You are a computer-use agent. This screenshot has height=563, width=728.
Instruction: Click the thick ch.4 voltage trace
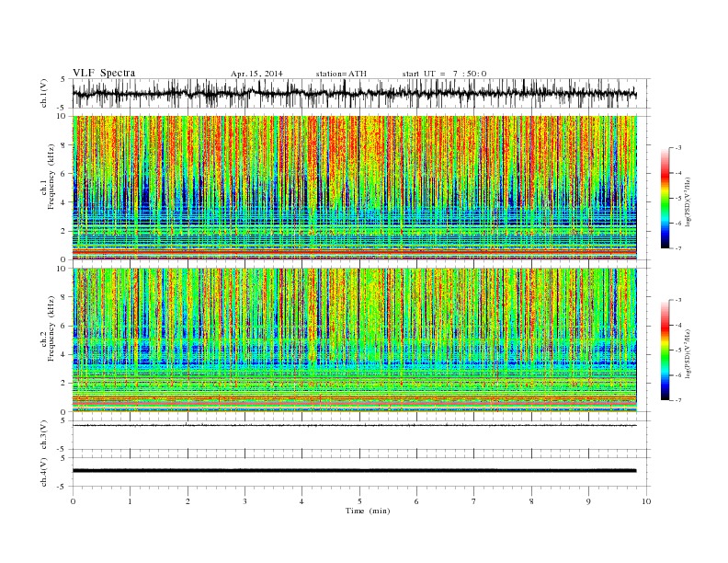[x=354, y=471]
